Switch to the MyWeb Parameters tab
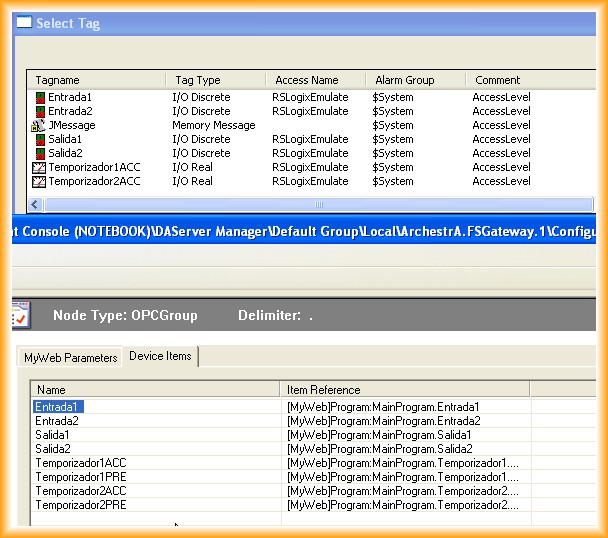This screenshot has width=608, height=538. (70, 357)
